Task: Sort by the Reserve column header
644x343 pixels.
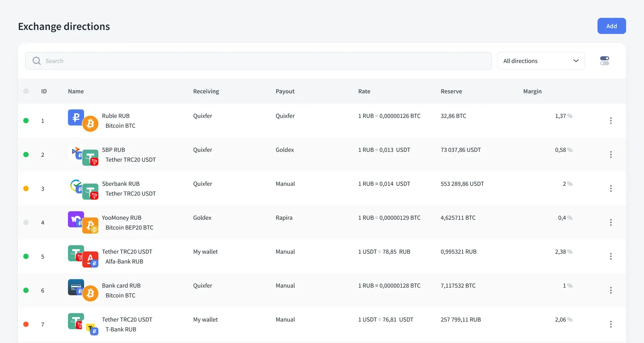Action: [451, 91]
